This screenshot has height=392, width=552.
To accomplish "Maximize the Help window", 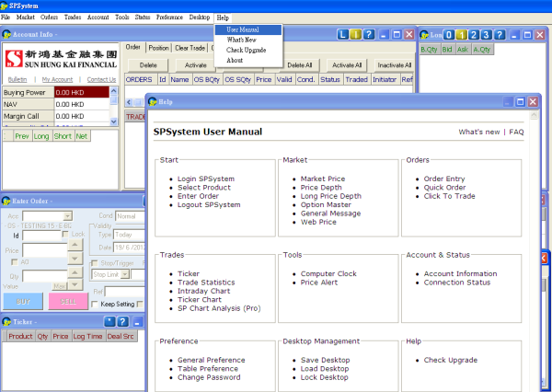I will [x=520, y=102].
